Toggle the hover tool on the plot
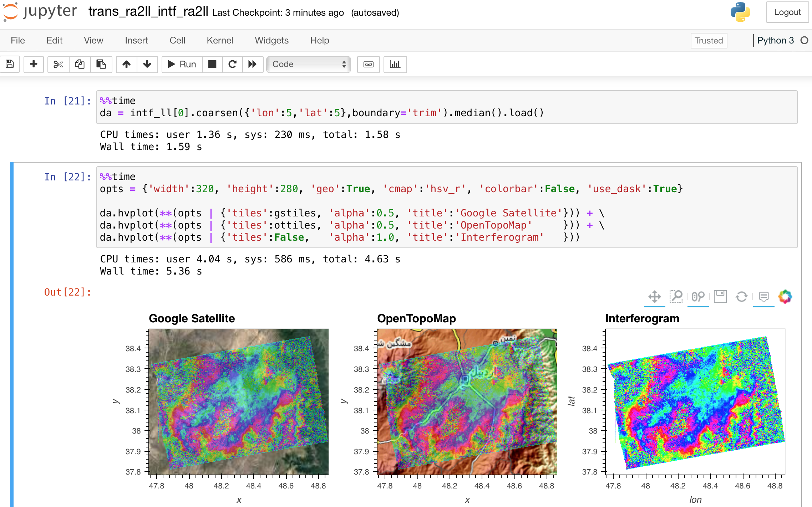 point(763,296)
